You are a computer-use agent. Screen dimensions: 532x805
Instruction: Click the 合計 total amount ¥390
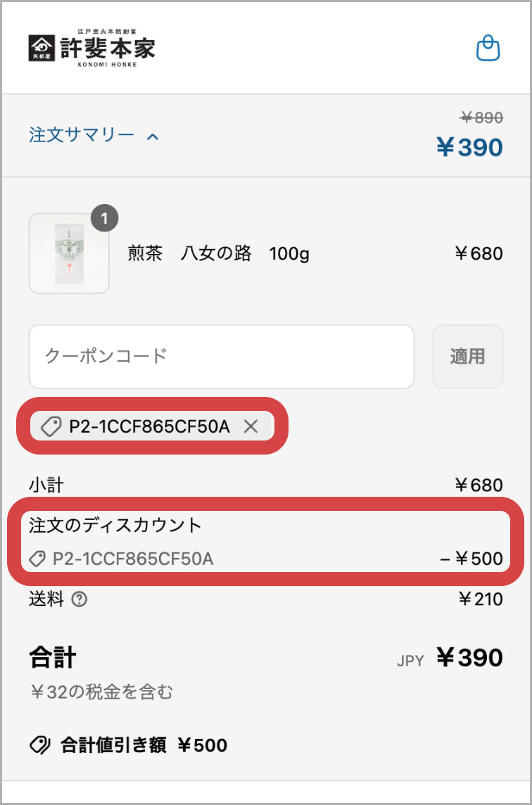(469, 658)
